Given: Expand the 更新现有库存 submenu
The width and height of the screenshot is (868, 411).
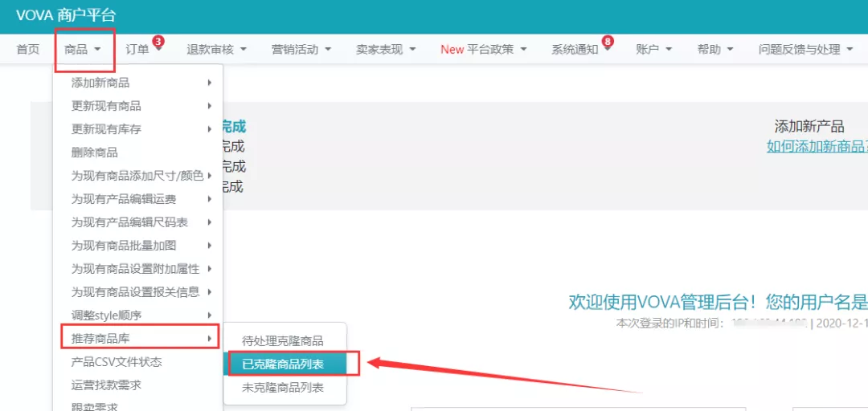Looking at the screenshot, I should tap(138, 129).
